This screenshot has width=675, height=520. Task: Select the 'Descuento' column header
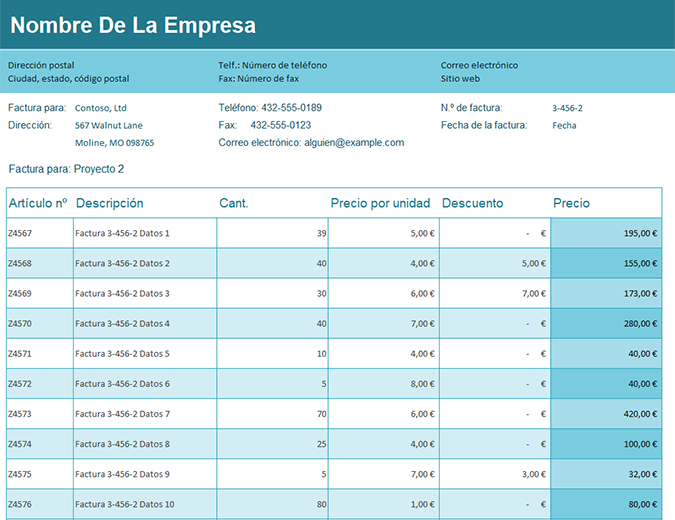[x=472, y=203]
